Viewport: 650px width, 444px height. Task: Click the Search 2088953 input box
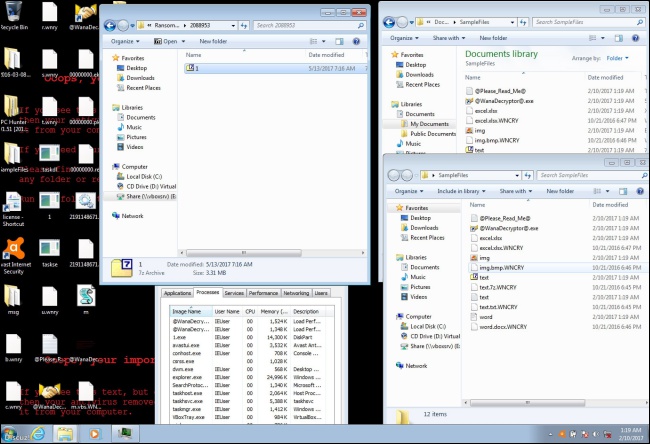tap(309, 26)
